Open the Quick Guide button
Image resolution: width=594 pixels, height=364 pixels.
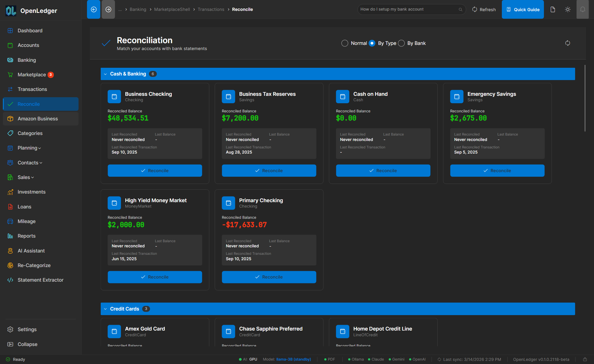pyautogui.click(x=523, y=9)
